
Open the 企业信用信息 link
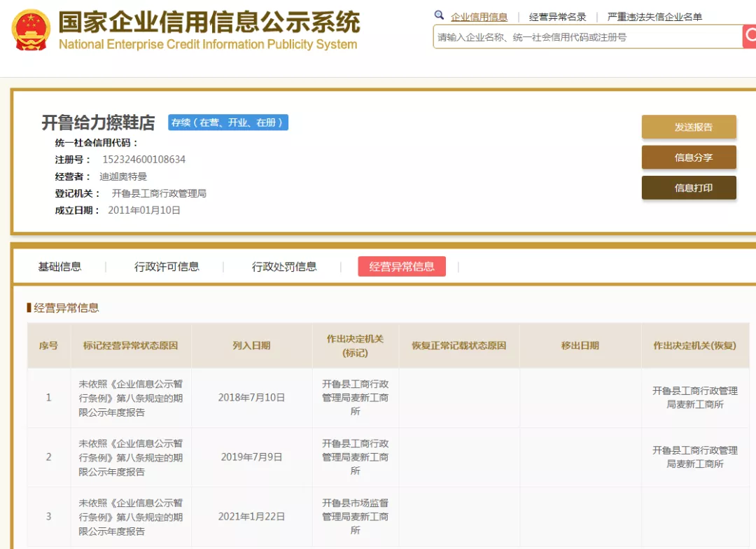[x=480, y=15]
